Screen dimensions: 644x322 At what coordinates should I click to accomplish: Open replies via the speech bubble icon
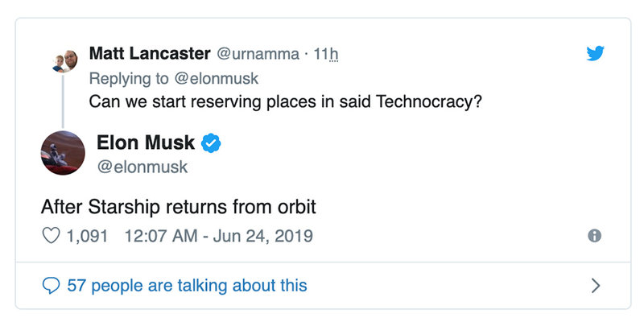(x=51, y=286)
